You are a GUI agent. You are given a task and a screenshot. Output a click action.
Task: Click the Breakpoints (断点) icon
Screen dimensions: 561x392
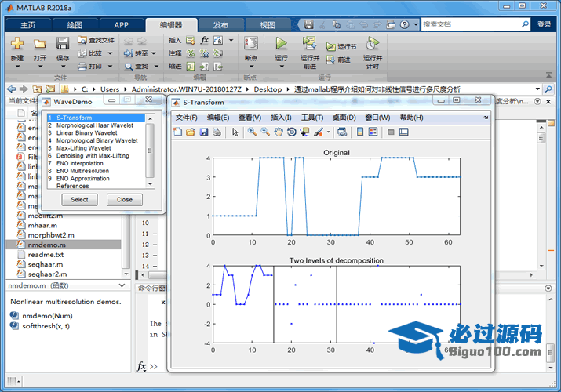(x=251, y=43)
